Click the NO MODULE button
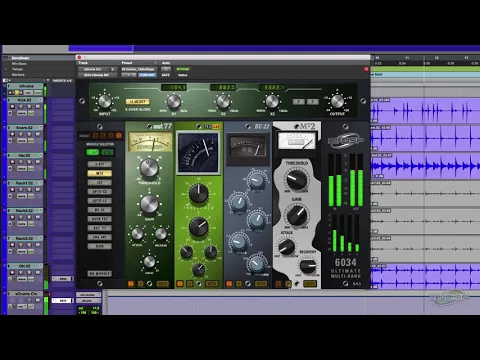 point(99,273)
